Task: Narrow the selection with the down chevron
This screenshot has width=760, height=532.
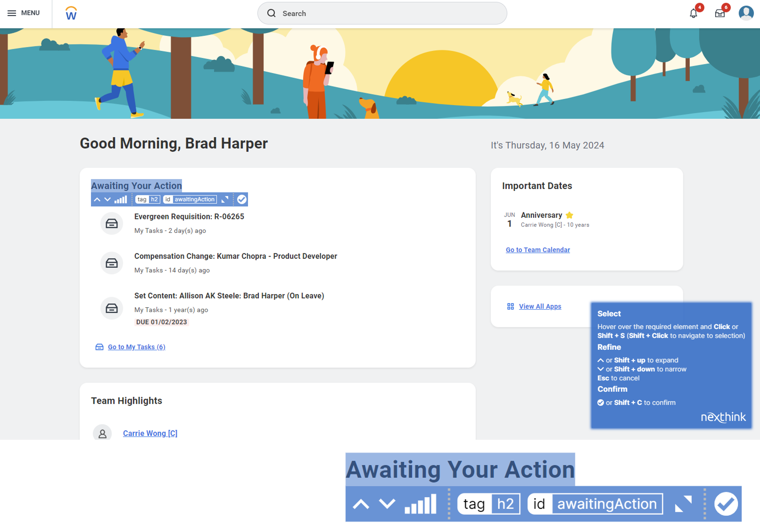Action: tap(107, 199)
